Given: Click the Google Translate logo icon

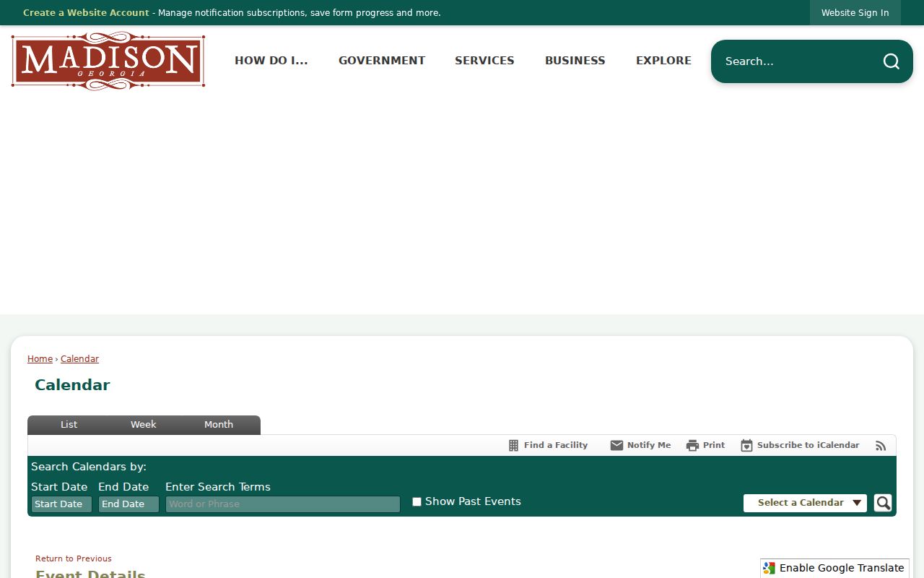Looking at the screenshot, I should pyautogui.click(x=770, y=569).
